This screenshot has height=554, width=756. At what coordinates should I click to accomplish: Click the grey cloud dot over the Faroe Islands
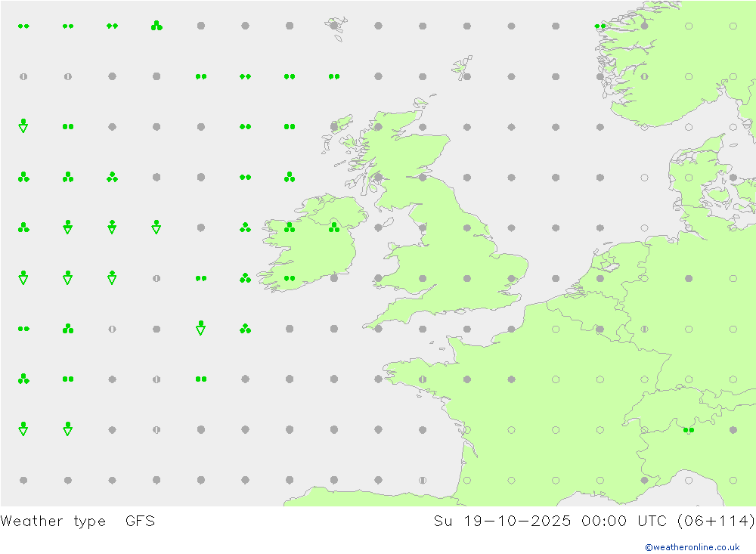[333, 26]
